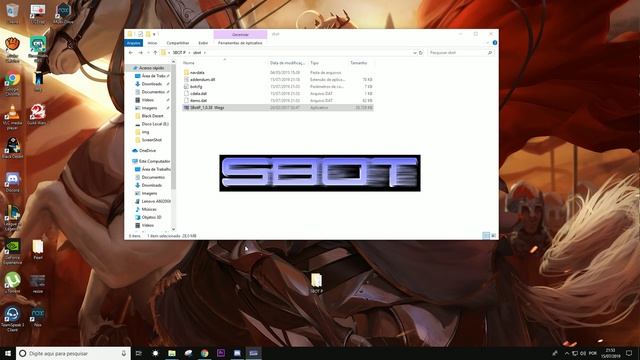Collapse ribbon using the chevron near help
The height and width of the screenshot is (360, 640).
click(x=488, y=43)
